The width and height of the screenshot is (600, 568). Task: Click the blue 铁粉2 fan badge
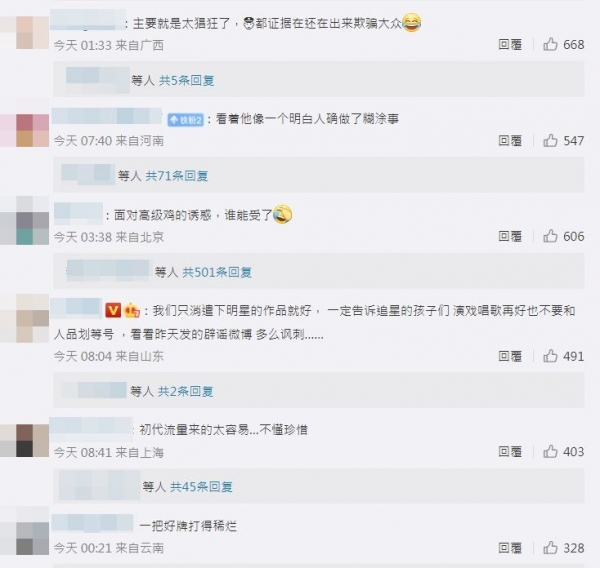[186, 120]
